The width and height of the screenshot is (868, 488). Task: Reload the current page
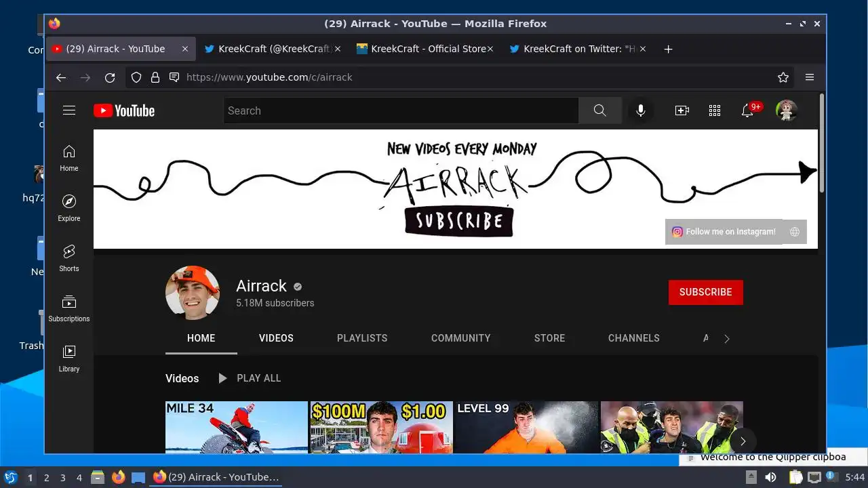click(x=110, y=77)
